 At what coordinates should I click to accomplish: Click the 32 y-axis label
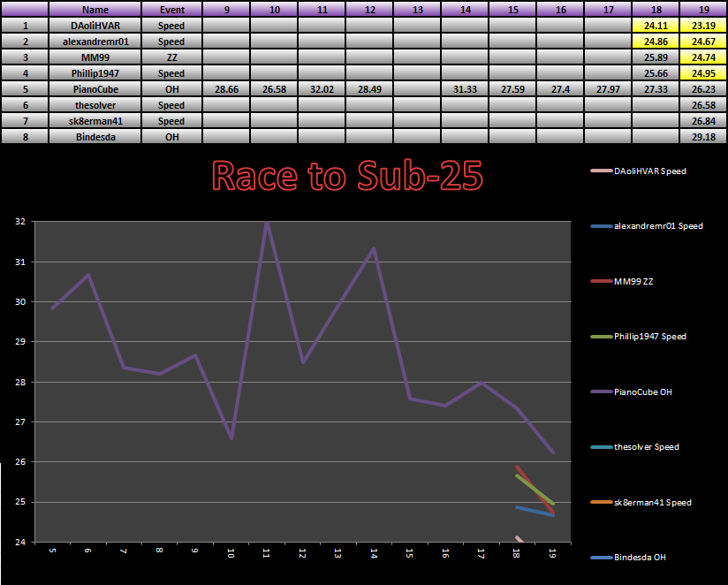pos(20,222)
